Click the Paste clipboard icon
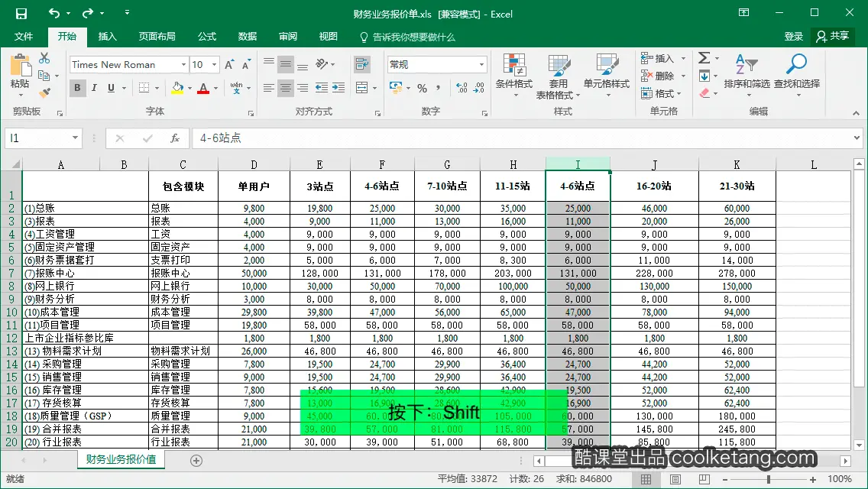 [x=20, y=66]
